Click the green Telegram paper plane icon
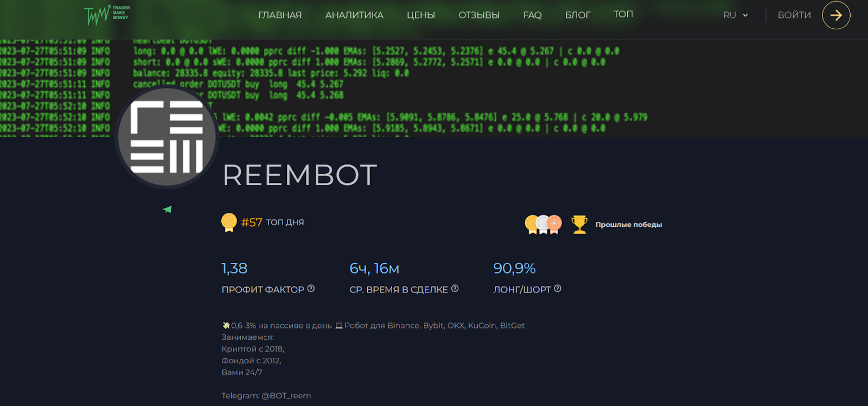The height and width of the screenshot is (406, 868). click(167, 210)
